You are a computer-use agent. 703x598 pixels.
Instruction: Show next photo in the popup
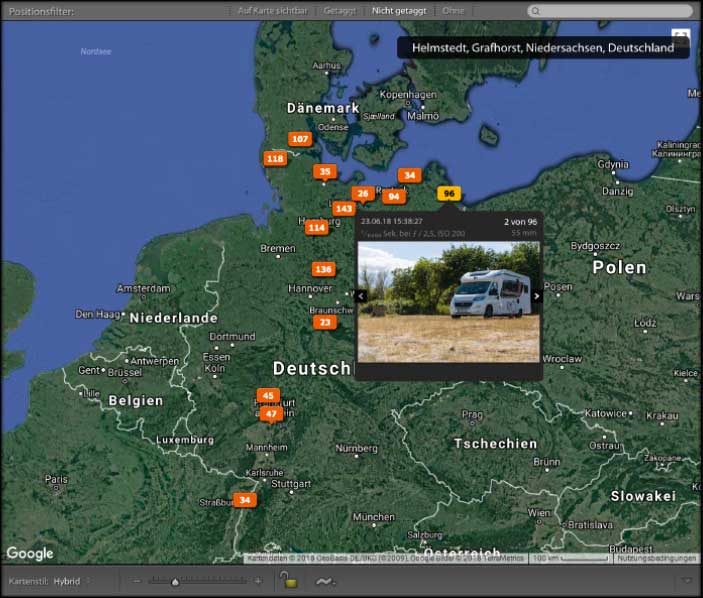(x=537, y=296)
